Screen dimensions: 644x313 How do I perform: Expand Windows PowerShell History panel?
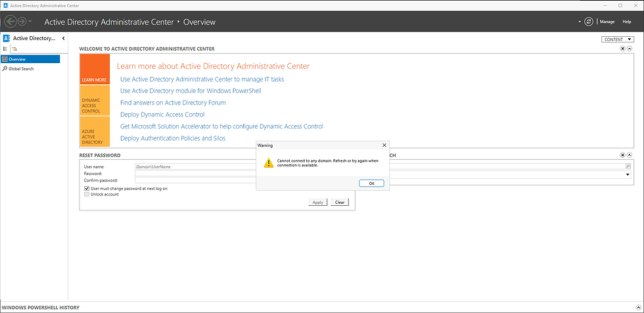point(638,307)
